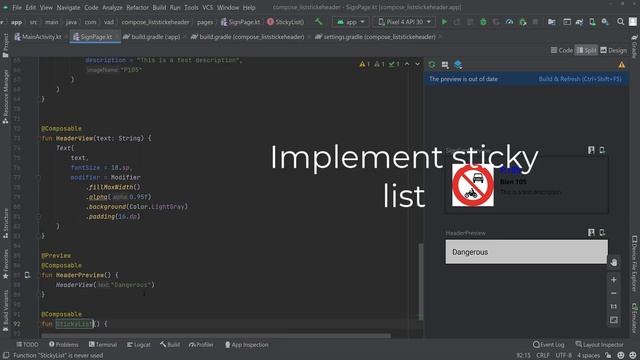Open the Refactor menu
640x360 pixels.
tap(137, 7)
